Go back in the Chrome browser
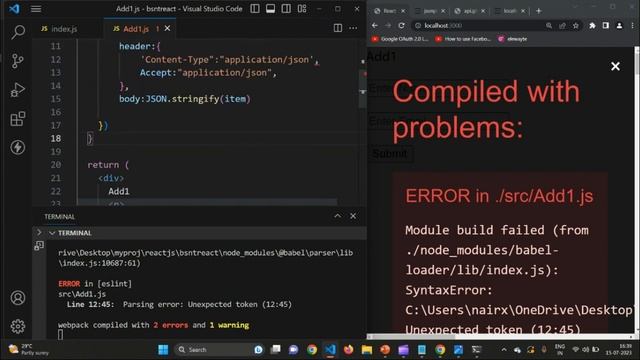Image resolution: width=640 pixels, height=360 pixels. [x=375, y=25]
